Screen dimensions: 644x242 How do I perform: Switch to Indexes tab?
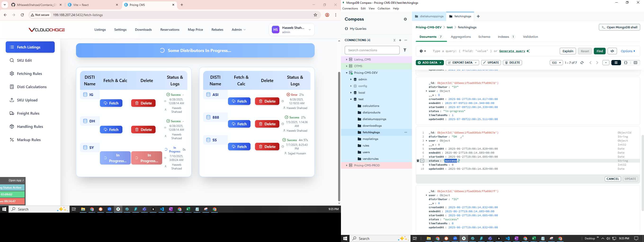(x=506, y=37)
